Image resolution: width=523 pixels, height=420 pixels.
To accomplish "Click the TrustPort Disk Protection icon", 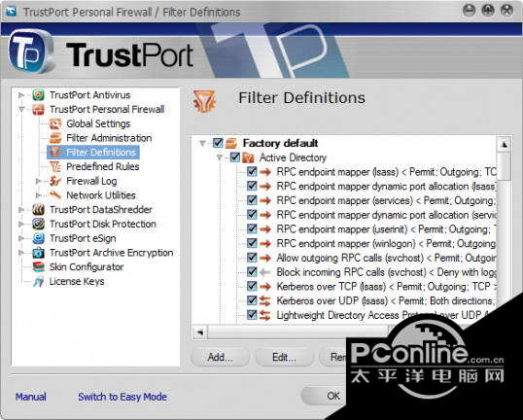I will click(38, 224).
